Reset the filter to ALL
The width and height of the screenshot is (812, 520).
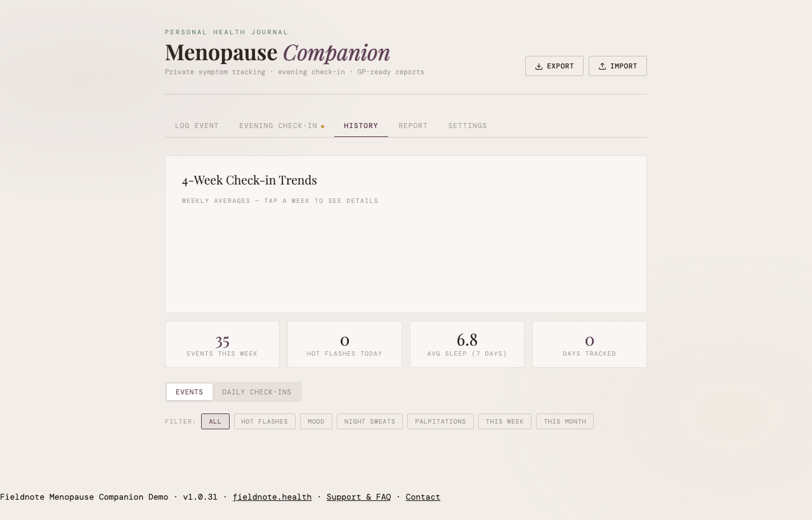tap(215, 420)
